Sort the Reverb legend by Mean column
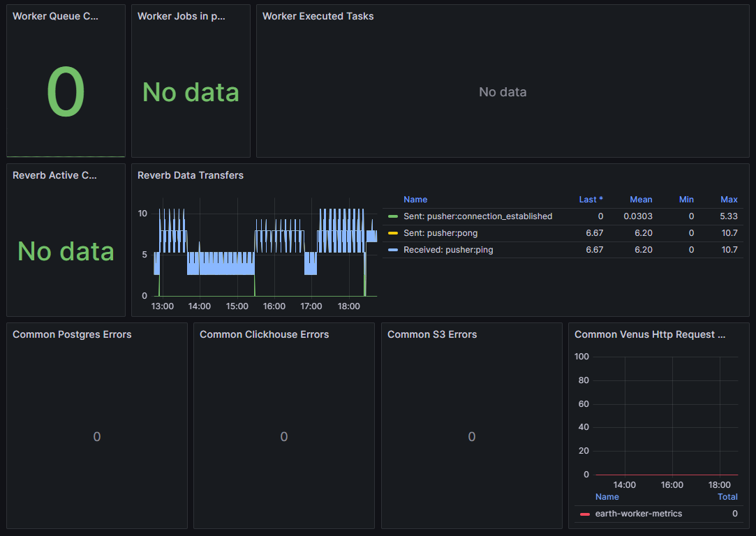The height and width of the screenshot is (536, 756). click(x=641, y=200)
